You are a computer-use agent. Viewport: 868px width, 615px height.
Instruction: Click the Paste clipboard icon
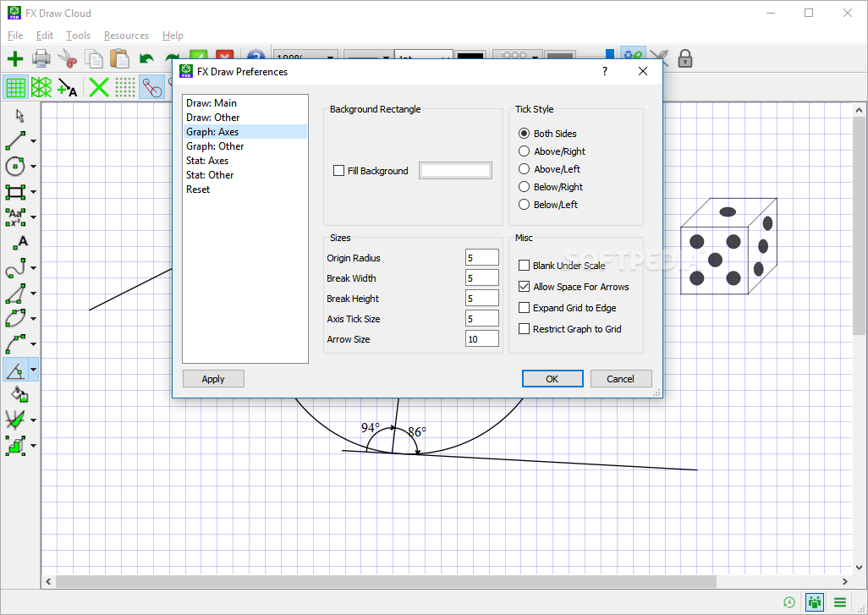click(119, 58)
